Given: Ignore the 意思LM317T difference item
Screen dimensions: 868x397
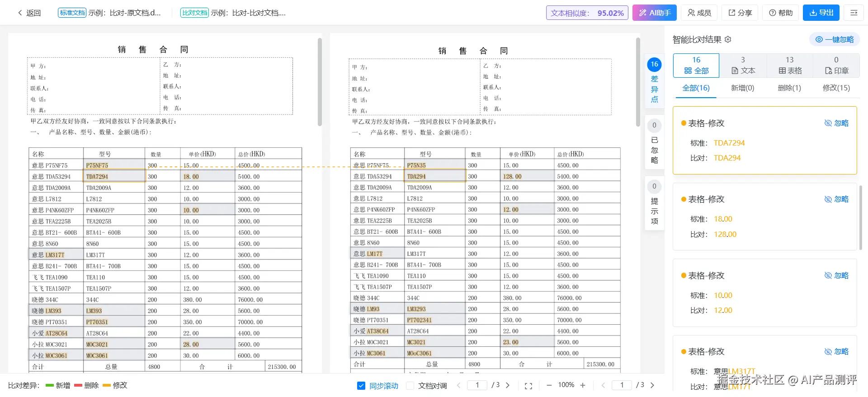Looking at the screenshot, I should [836, 351].
